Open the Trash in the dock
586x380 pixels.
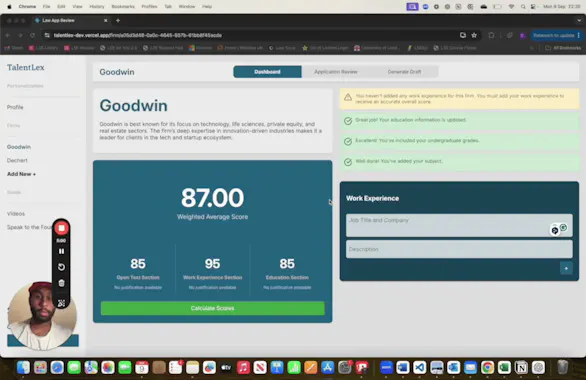click(x=562, y=368)
